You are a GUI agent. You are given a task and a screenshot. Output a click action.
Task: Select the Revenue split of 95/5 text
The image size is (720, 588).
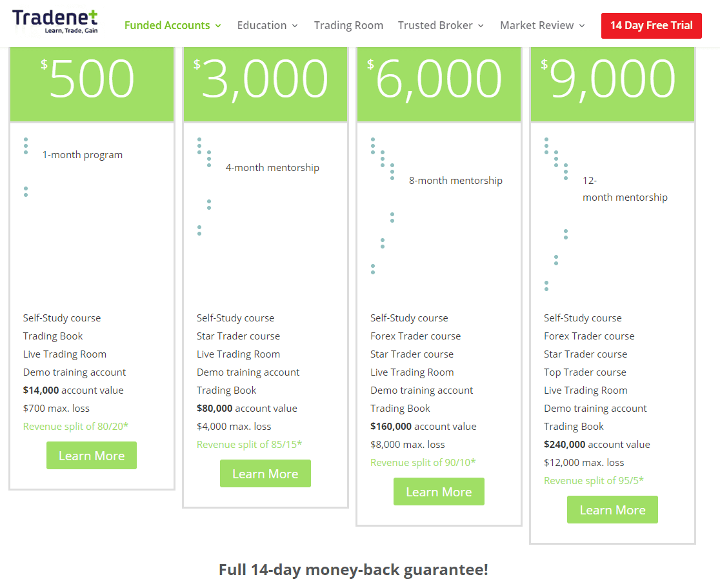pyautogui.click(x=594, y=480)
